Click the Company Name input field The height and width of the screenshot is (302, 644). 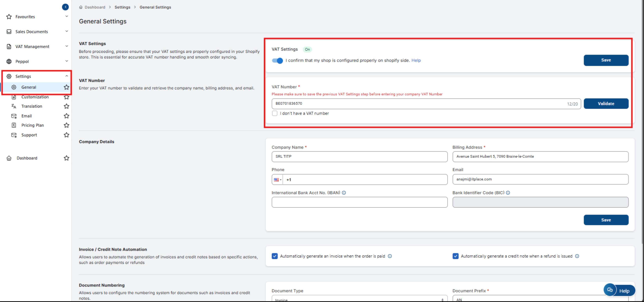tap(359, 157)
